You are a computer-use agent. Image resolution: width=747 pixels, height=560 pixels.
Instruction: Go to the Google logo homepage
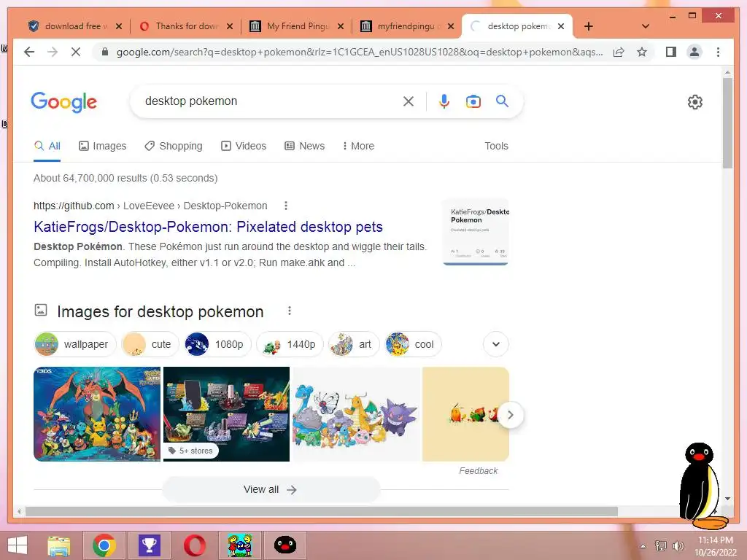point(64,102)
